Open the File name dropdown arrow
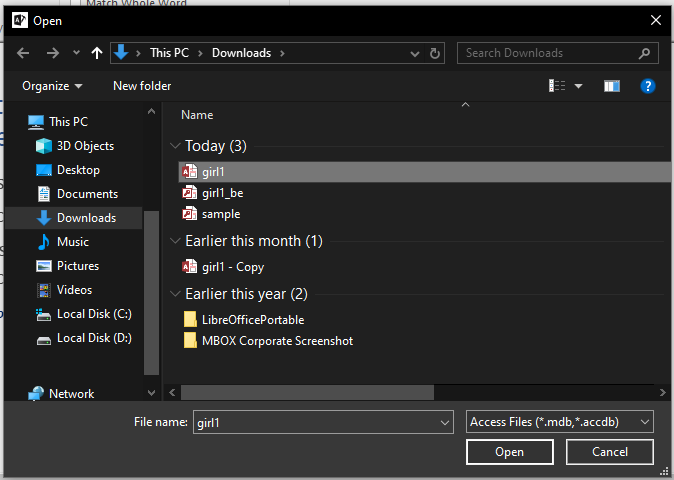 point(445,423)
